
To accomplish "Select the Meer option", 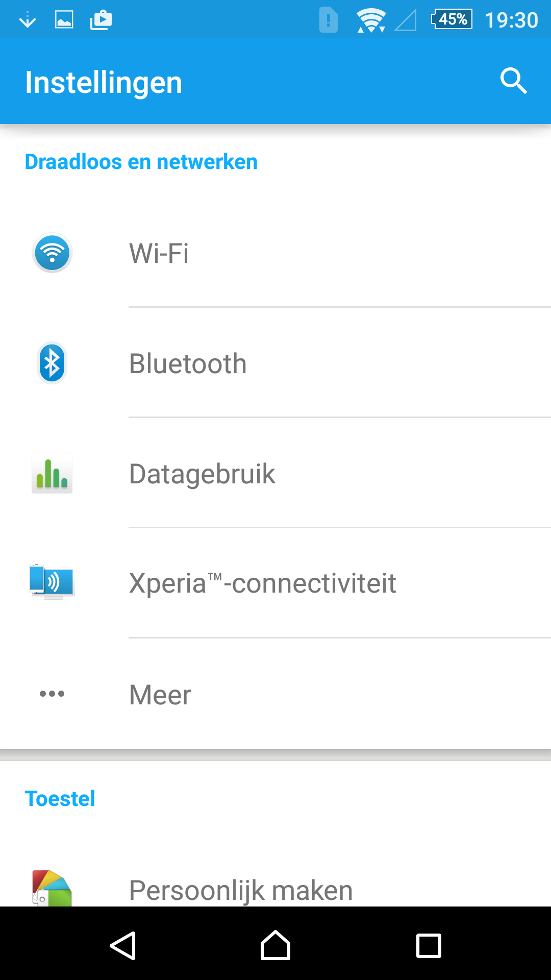I will coord(275,694).
